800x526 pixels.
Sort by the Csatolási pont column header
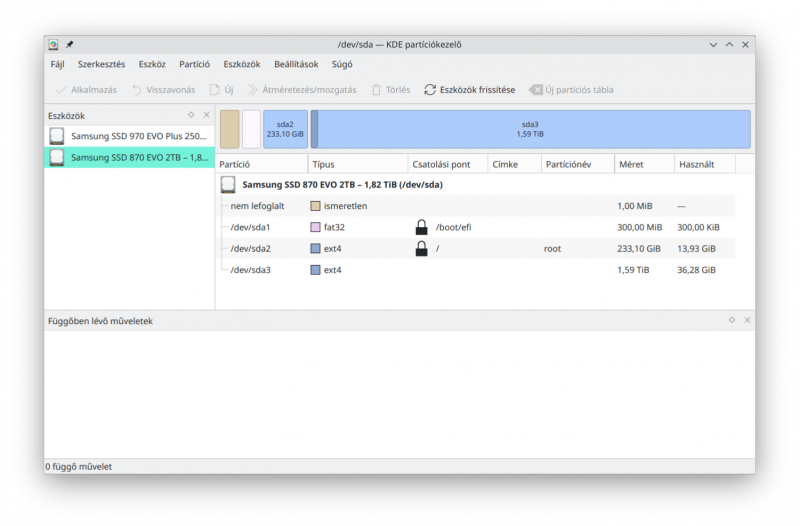pos(448,164)
